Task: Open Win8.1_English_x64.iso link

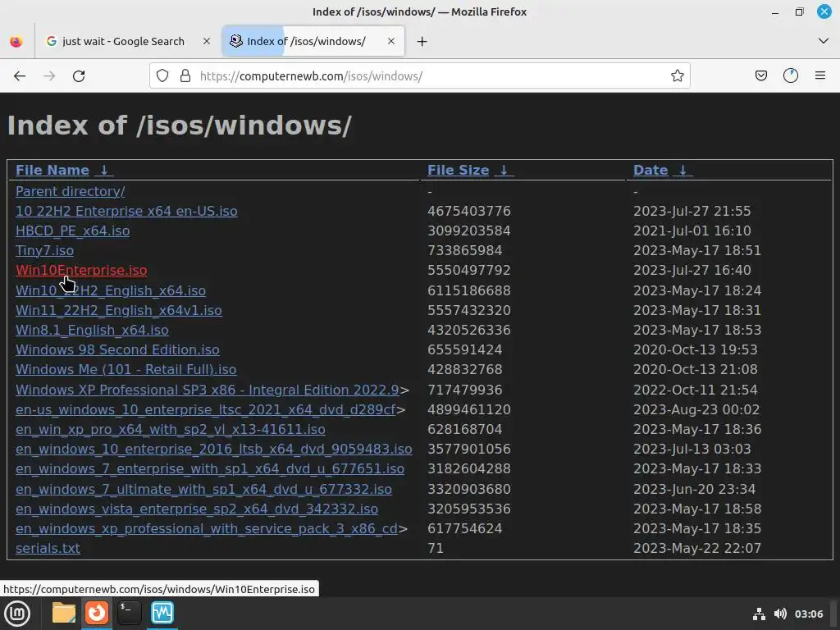Action: point(92,331)
